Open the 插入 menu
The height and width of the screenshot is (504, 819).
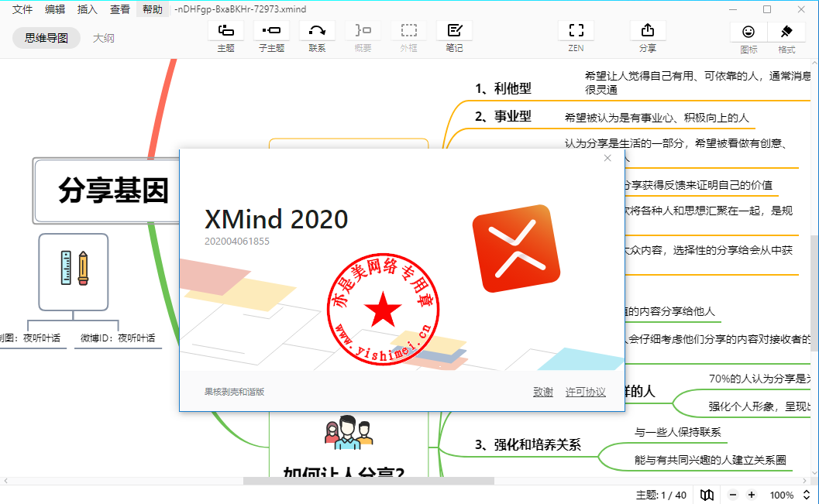(x=88, y=9)
